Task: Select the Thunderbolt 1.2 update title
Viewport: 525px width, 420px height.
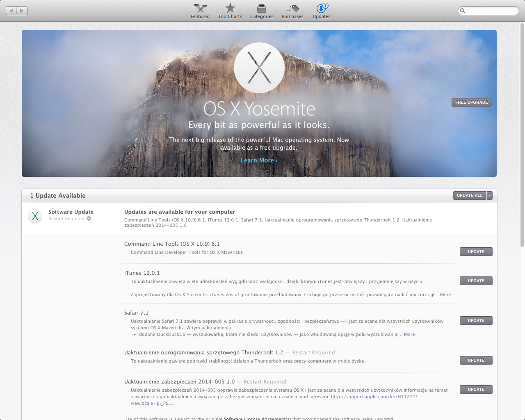Action: tap(204, 352)
